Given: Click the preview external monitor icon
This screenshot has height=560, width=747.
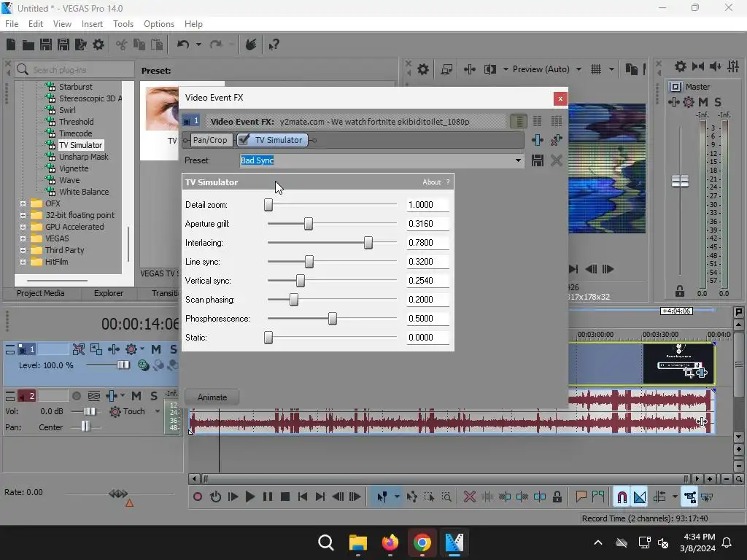Looking at the screenshot, I should pyautogui.click(x=447, y=69).
